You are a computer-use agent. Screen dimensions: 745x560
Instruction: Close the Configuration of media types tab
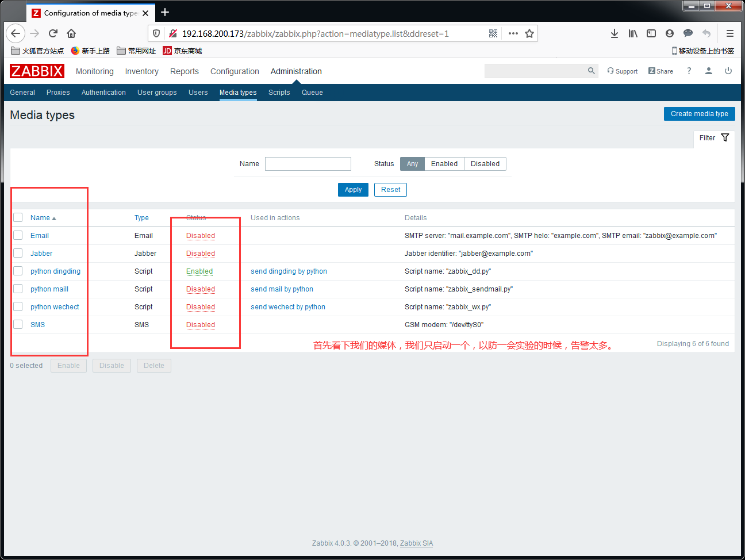tap(145, 13)
